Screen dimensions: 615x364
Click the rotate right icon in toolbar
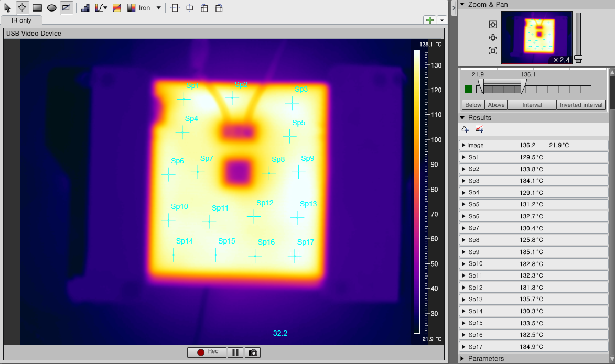point(219,8)
